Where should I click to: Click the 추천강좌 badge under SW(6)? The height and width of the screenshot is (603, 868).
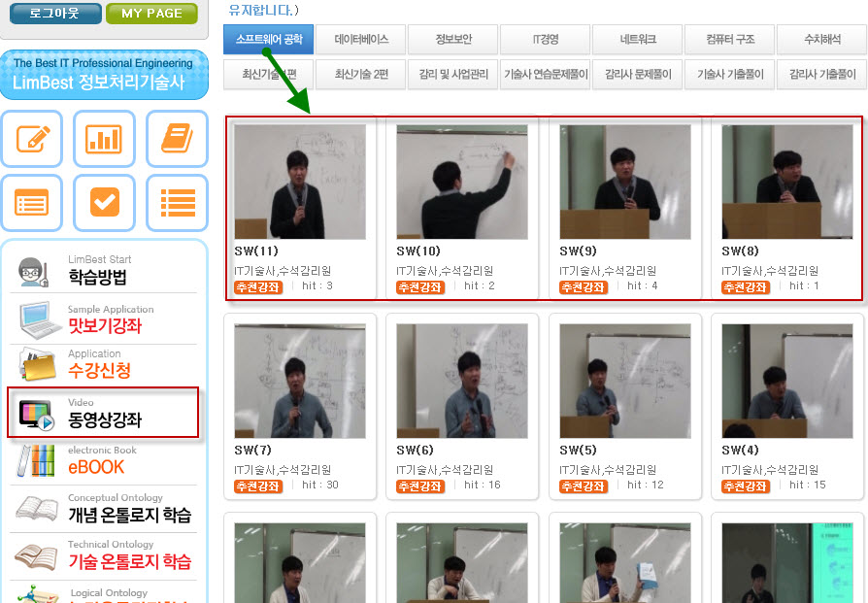click(x=420, y=486)
